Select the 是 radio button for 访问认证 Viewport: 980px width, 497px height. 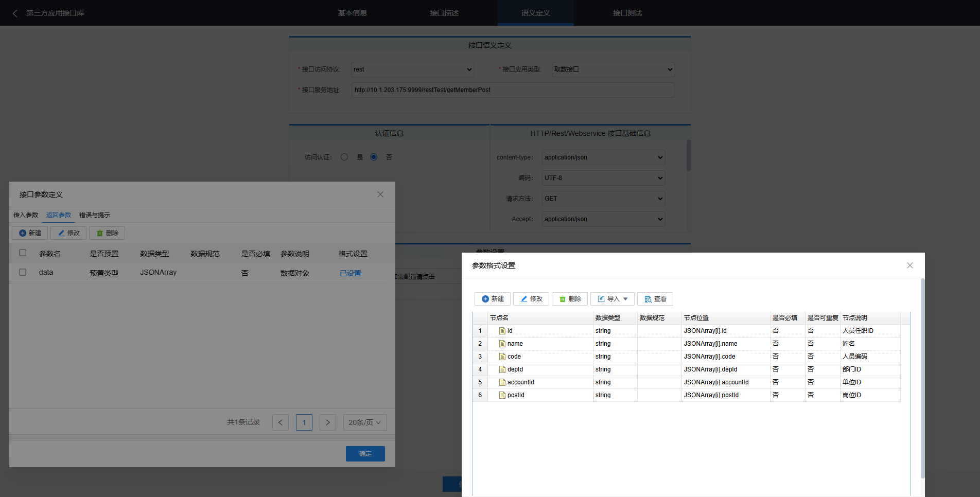click(344, 157)
